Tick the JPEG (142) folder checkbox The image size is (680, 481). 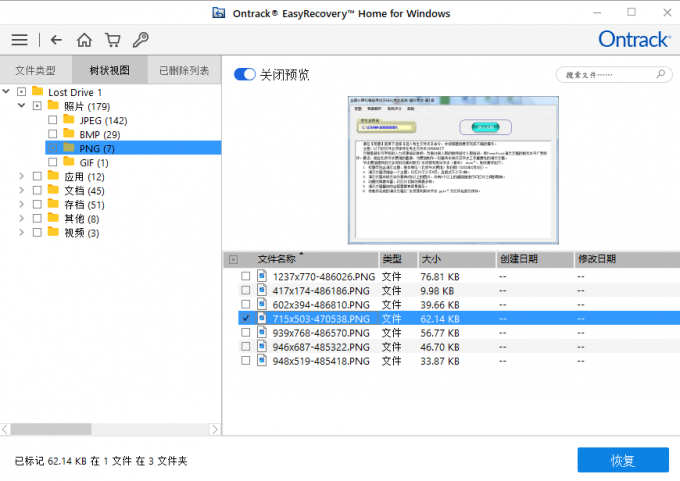pos(53,120)
